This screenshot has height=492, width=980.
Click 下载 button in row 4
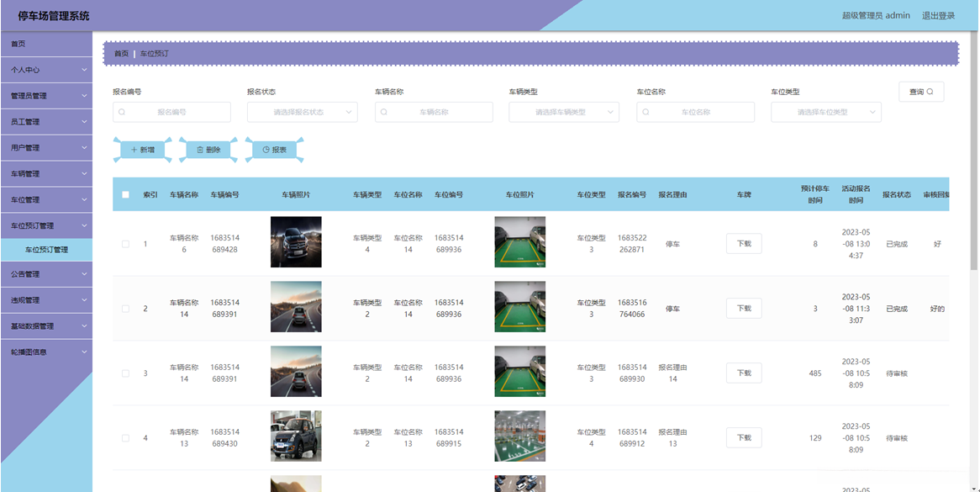pyautogui.click(x=744, y=437)
